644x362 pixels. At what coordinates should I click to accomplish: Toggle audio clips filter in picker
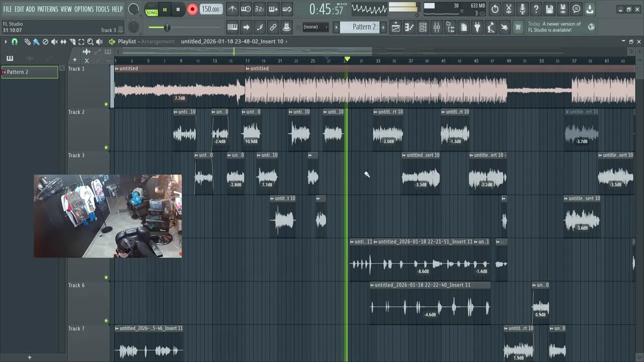tap(30, 59)
